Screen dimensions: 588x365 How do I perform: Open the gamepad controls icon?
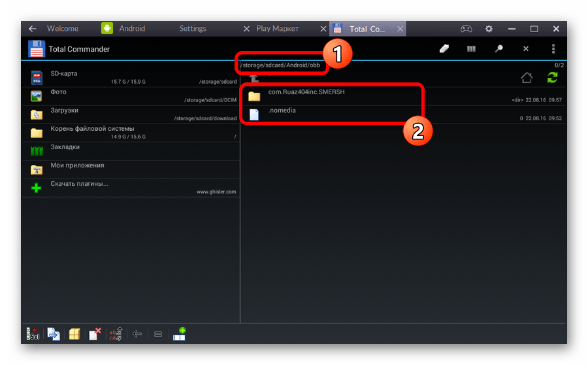466,29
